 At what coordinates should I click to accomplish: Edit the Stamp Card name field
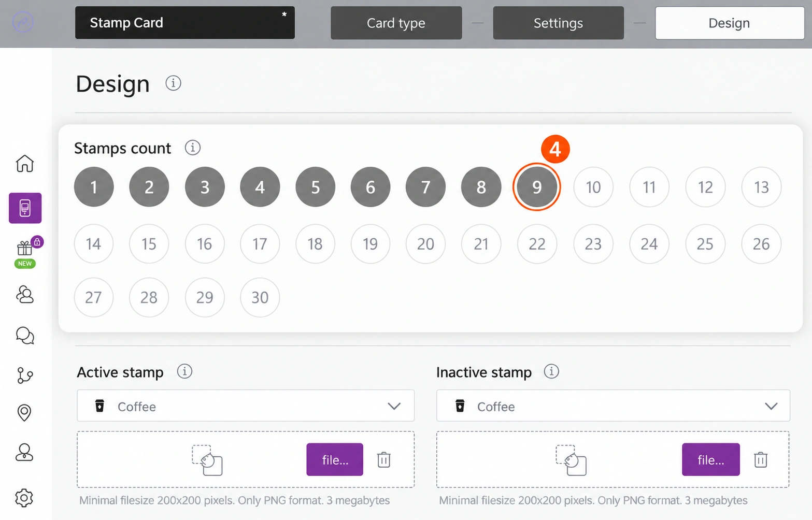tap(185, 23)
